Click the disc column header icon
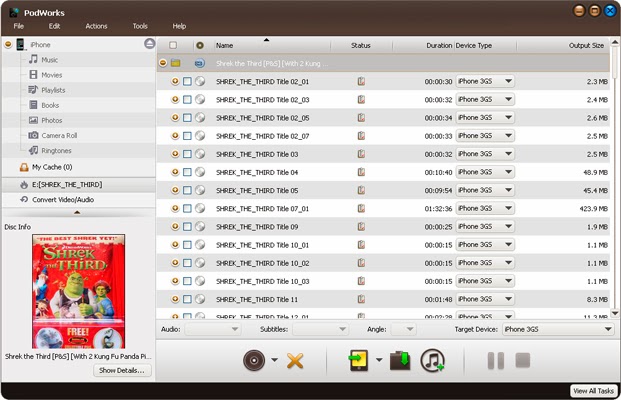The image size is (621, 400). 200,45
